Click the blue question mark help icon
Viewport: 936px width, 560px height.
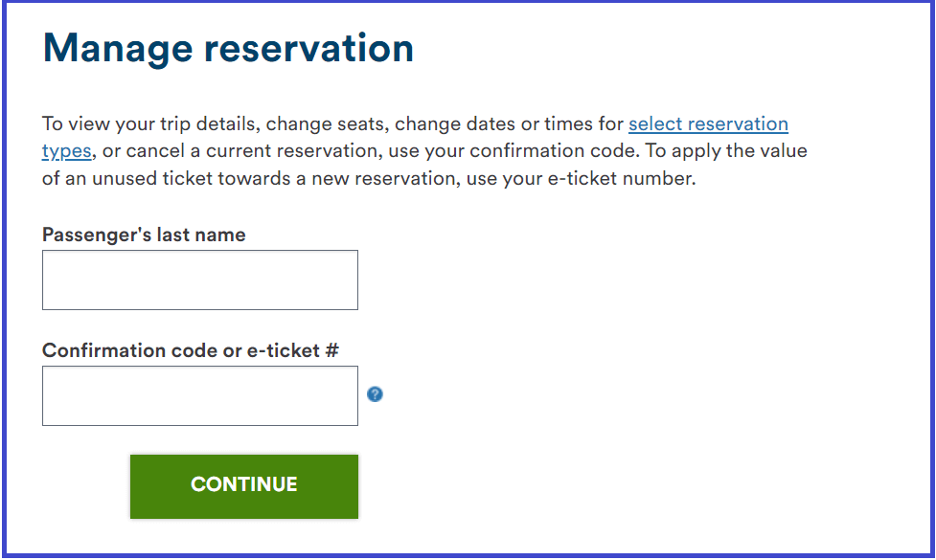point(375,394)
